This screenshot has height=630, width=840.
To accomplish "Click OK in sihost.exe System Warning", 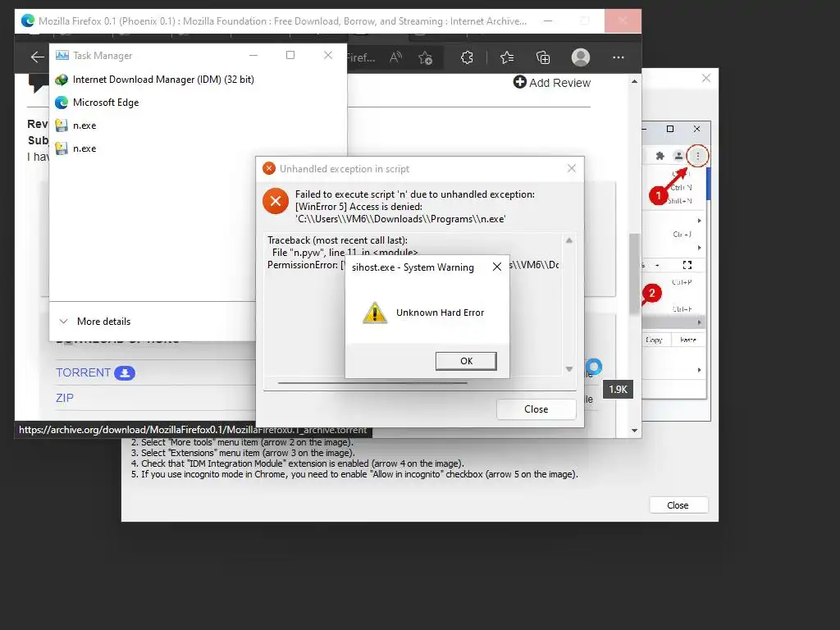I will [x=466, y=361].
